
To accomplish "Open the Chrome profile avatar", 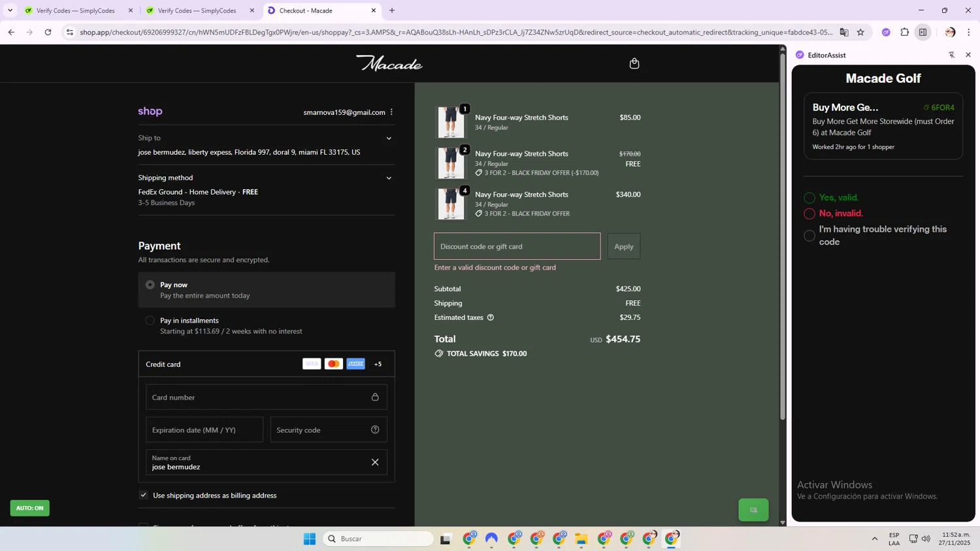I will [950, 32].
